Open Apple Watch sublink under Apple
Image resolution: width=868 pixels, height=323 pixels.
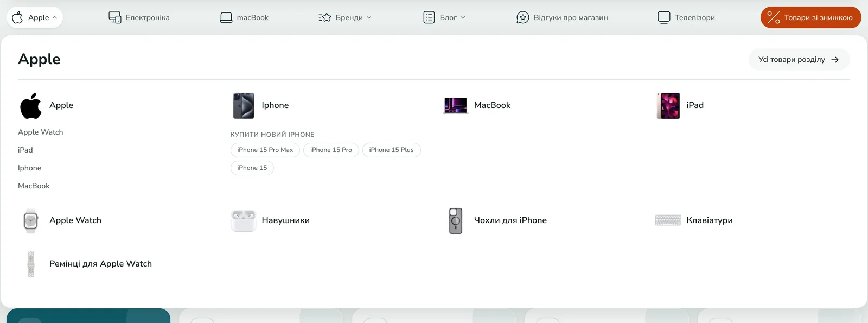pos(41,132)
